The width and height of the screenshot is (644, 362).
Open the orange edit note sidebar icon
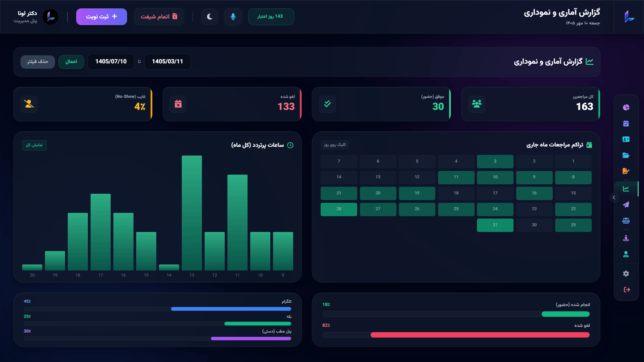pos(626,171)
